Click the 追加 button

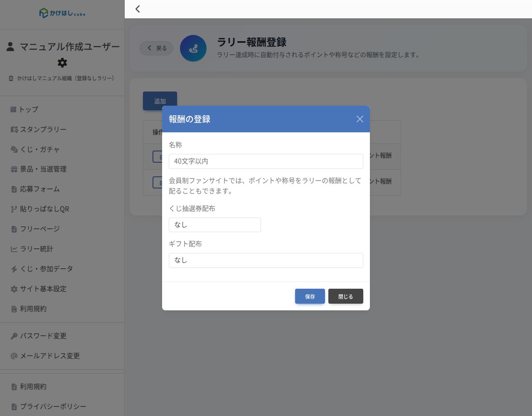pyautogui.click(x=160, y=101)
